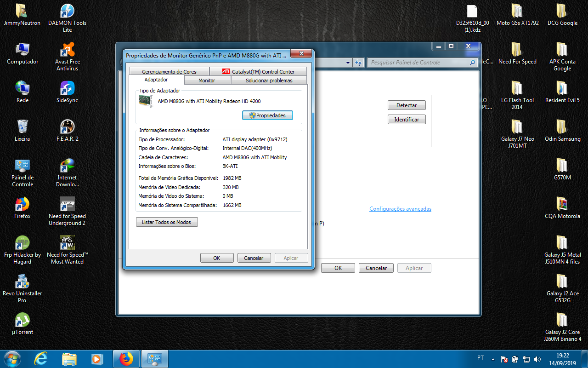Viewport: 588px width, 368px height.
Task: Open Galaxy J5 Metal J510MN folder
Action: click(x=562, y=250)
